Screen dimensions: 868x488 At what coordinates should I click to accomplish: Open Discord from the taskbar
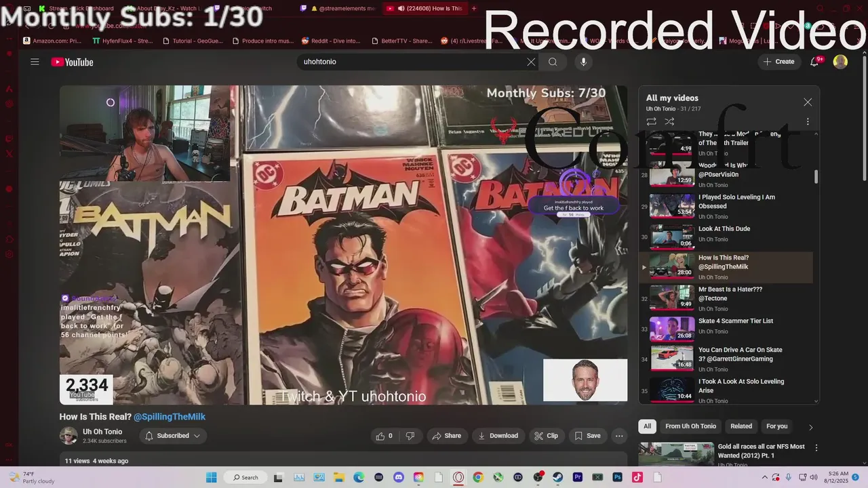tap(398, 477)
